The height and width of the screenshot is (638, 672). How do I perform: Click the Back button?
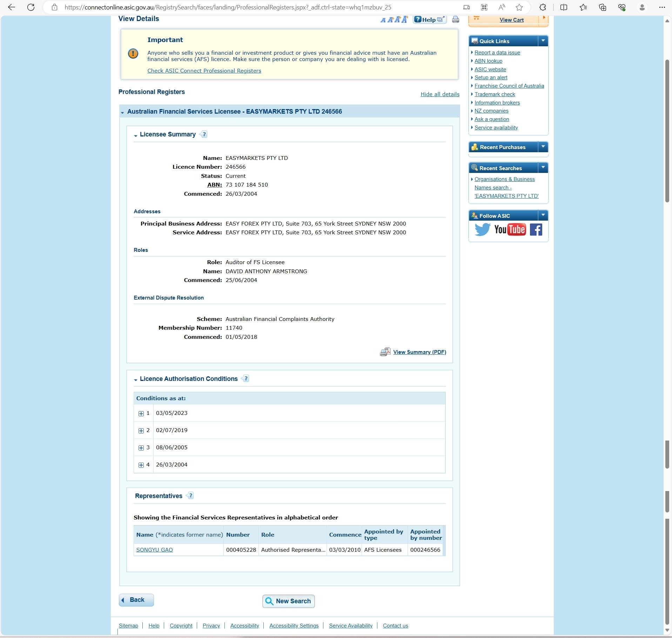pyautogui.click(x=136, y=600)
